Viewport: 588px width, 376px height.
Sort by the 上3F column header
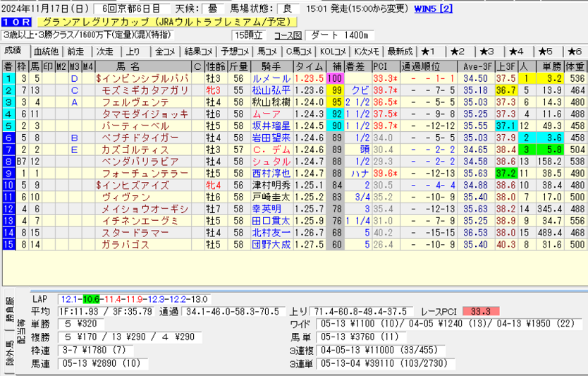[504, 66]
